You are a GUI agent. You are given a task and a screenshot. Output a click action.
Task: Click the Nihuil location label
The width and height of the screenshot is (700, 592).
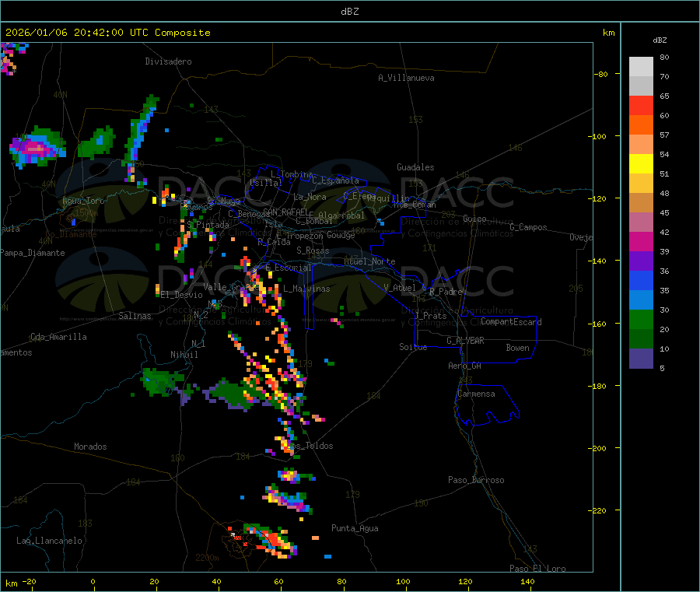pos(184,355)
